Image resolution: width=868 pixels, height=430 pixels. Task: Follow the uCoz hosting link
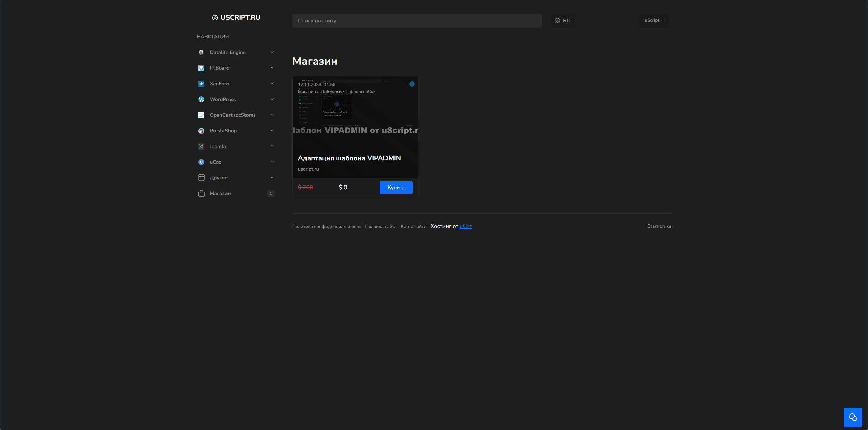(466, 226)
